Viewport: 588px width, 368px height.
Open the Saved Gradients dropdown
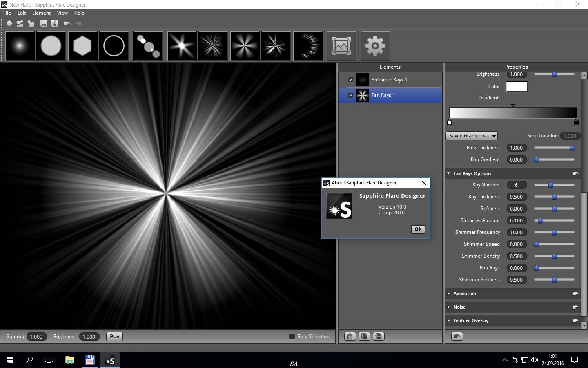point(472,136)
